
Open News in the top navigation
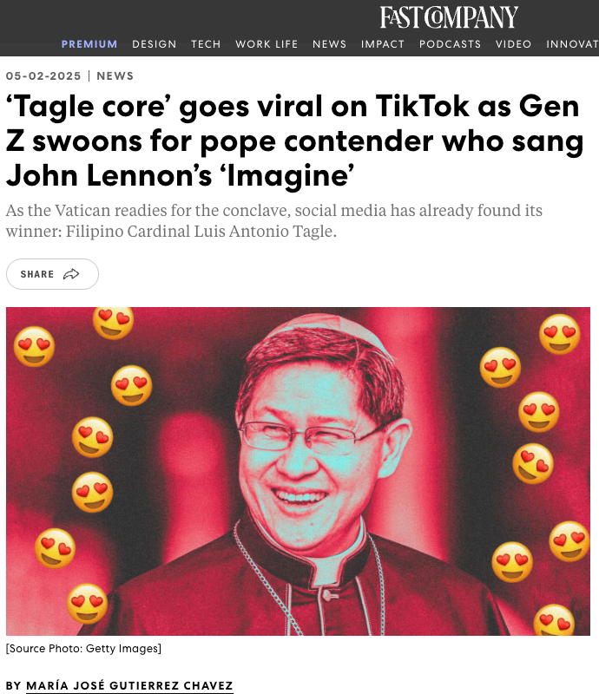coord(329,44)
